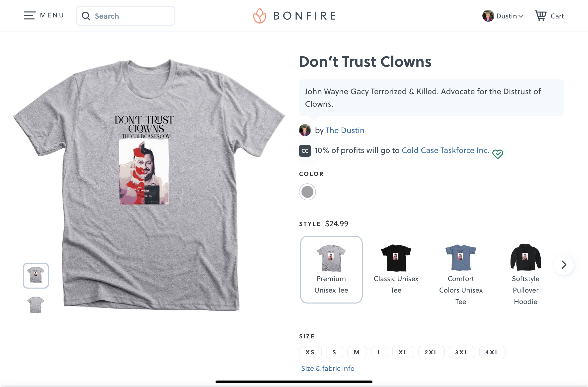Choose the Classic Unisex Tee style
The width and height of the screenshot is (588, 387).
click(x=396, y=269)
